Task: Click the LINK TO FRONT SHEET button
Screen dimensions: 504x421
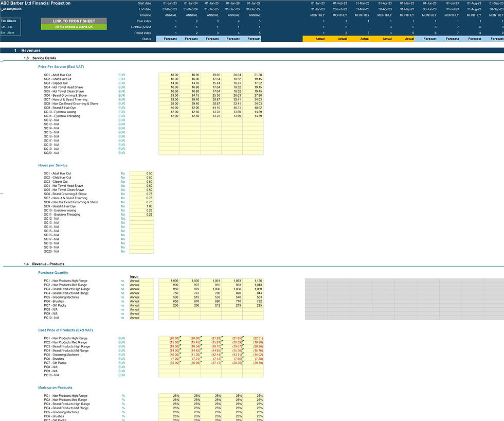Action: coord(74,21)
